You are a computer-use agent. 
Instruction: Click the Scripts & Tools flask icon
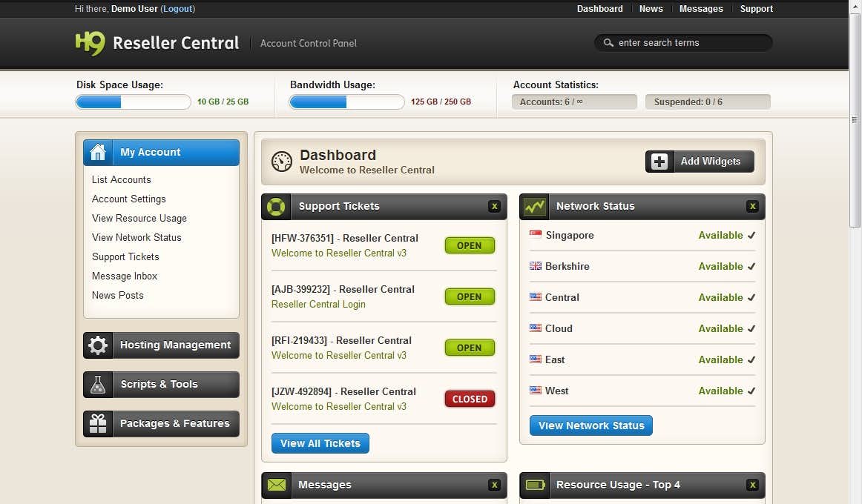[x=98, y=385]
